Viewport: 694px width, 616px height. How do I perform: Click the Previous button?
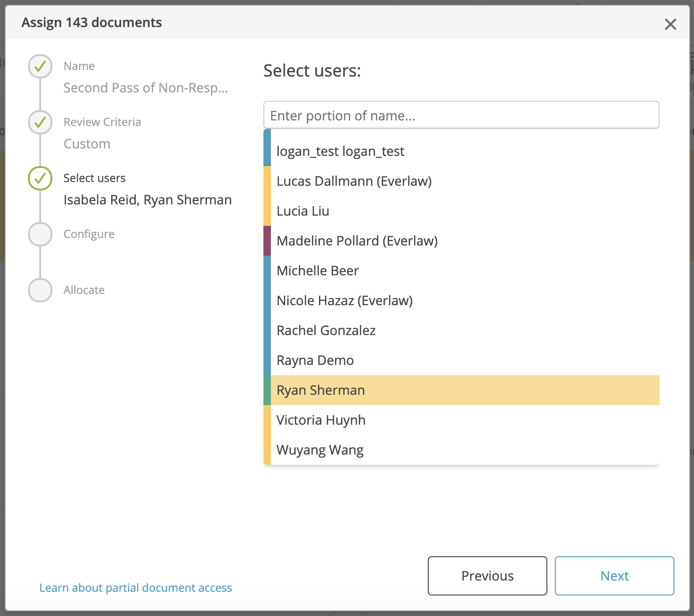tap(488, 576)
